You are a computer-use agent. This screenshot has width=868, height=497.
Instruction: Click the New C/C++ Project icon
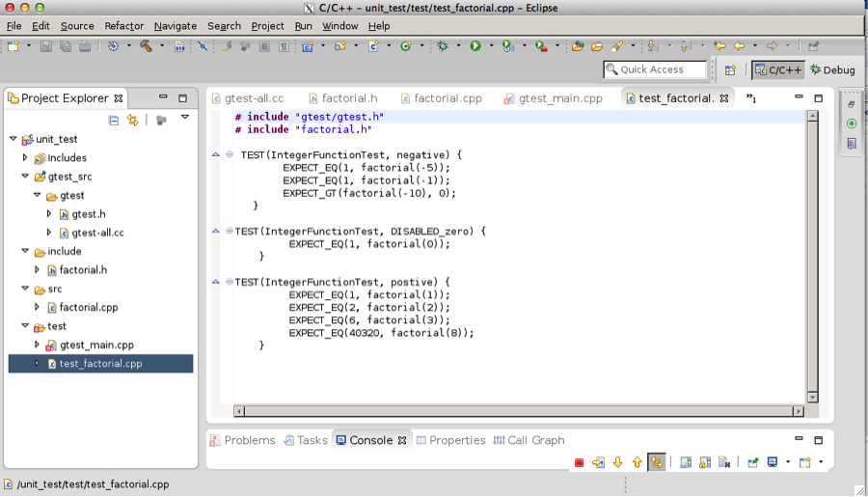308,46
